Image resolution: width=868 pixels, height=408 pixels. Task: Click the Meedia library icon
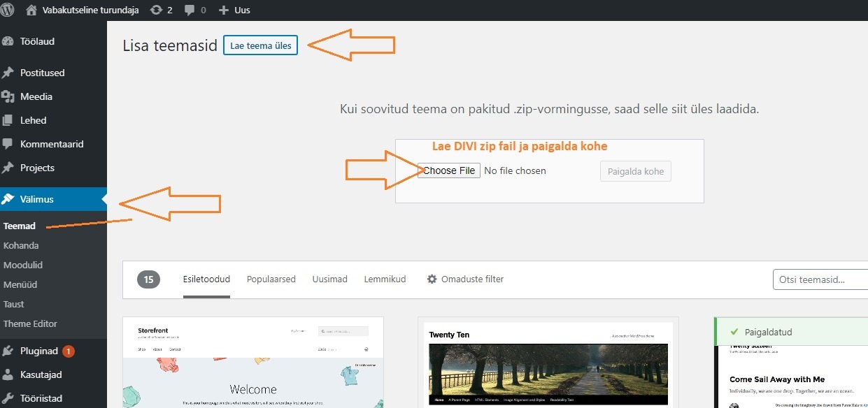[x=8, y=96]
